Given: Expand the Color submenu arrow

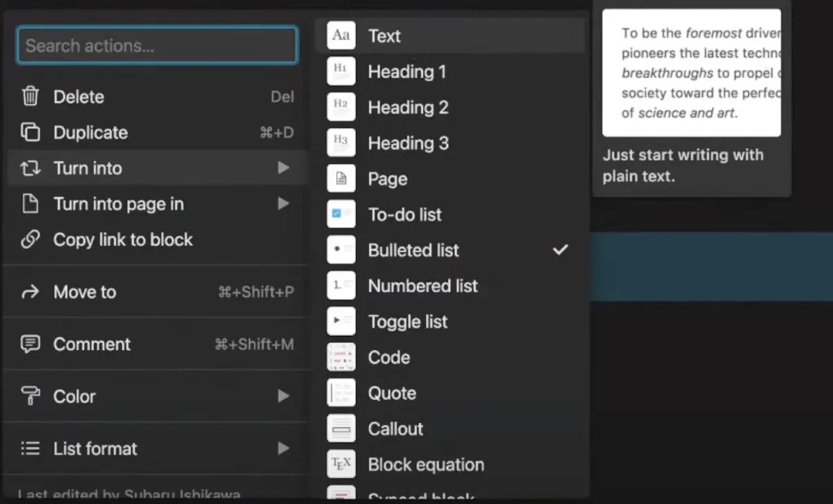Looking at the screenshot, I should 283,396.
